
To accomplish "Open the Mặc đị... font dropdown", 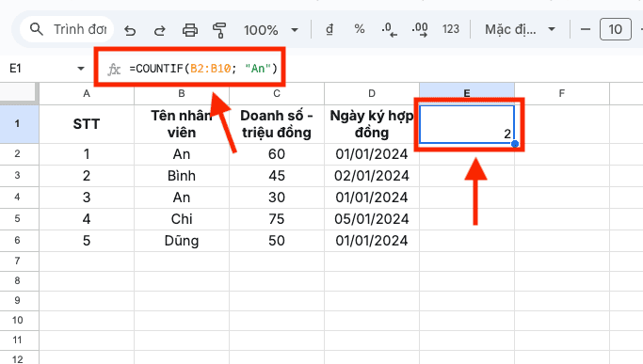I will click(520, 29).
